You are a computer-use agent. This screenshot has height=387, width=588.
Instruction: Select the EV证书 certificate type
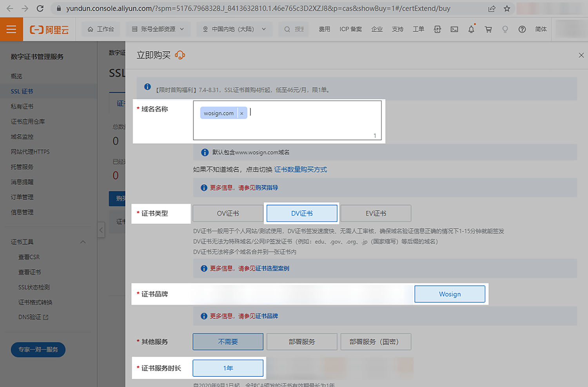coord(376,214)
